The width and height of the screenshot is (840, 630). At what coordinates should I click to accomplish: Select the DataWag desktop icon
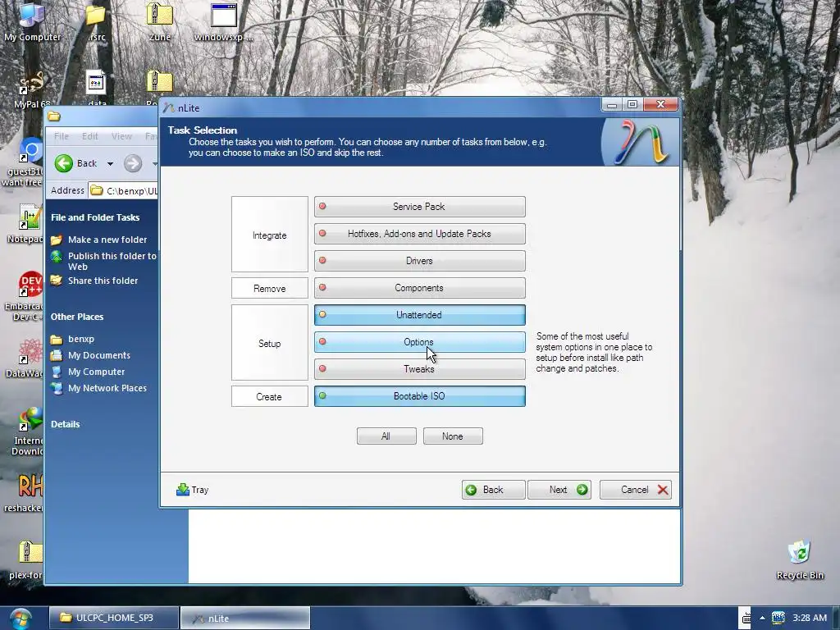point(30,352)
